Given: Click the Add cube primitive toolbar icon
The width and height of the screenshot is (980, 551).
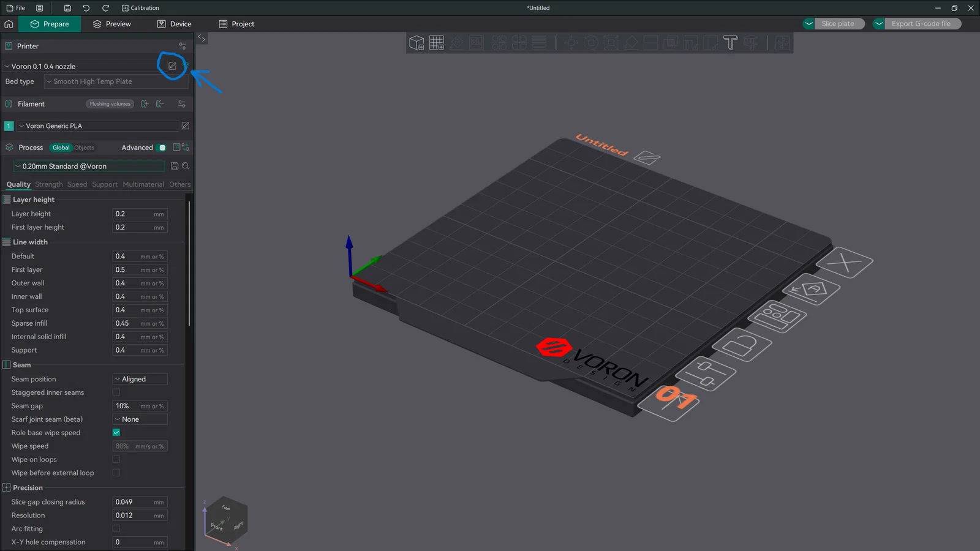Looking at the screenshot, I should [417, 43].
